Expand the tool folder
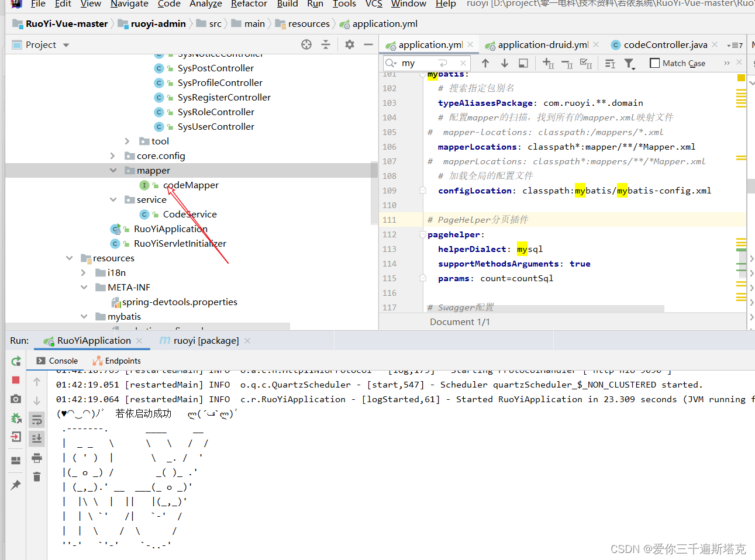This screenshot has height=560, width=755. click(x=127, y=141)
